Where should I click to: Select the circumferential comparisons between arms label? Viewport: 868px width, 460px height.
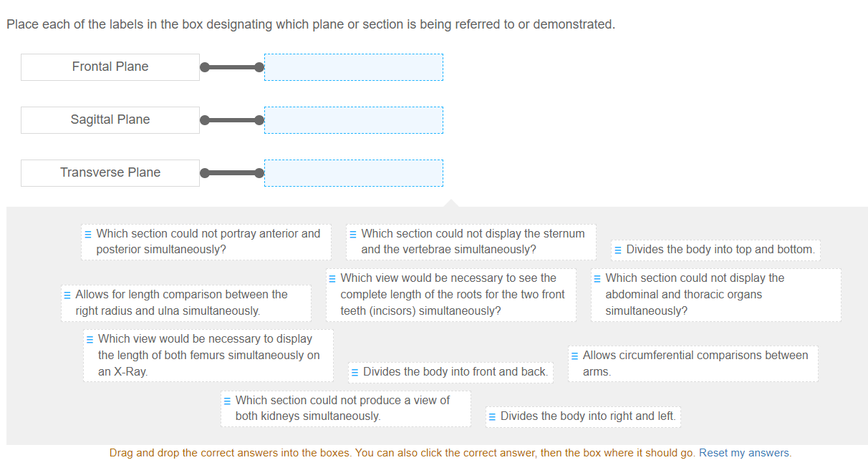click(x=693, y=363)
